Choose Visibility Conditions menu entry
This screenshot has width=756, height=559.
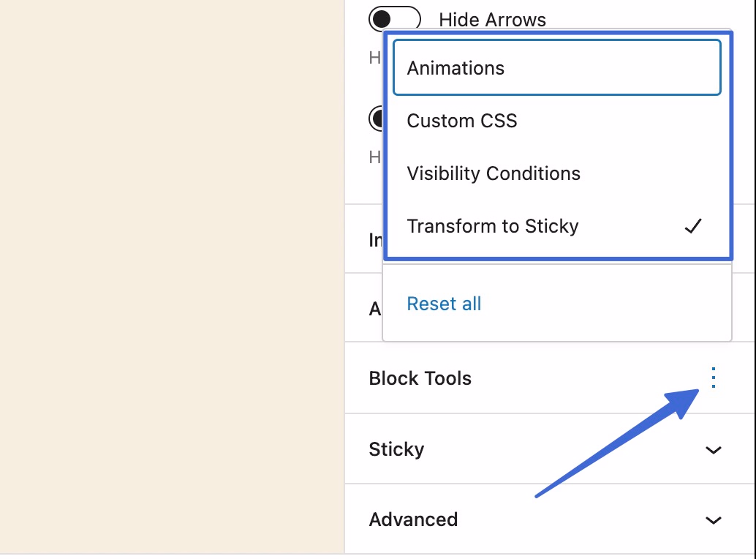[494, 173]
